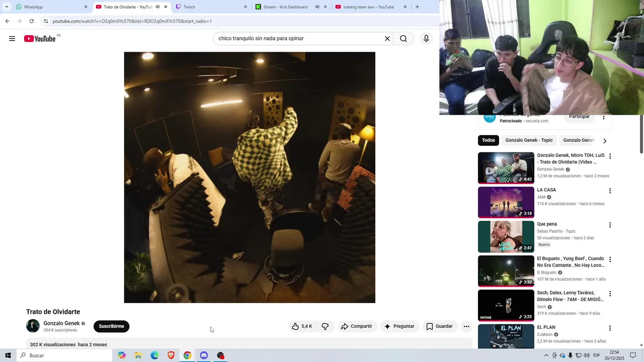Open Brave browser from taskbar
The height and width of the screenshot is (362, 644).
(x=171, y=355)
